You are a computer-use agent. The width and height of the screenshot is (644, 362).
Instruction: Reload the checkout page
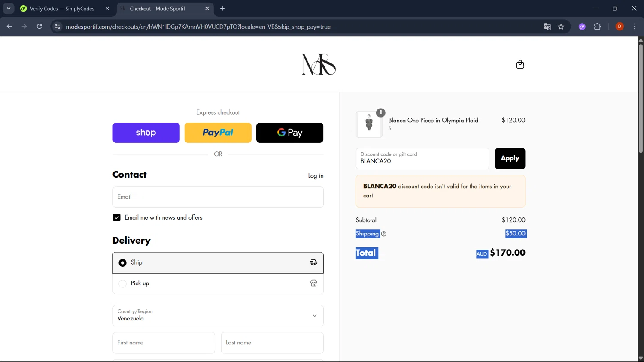[39, 27]
